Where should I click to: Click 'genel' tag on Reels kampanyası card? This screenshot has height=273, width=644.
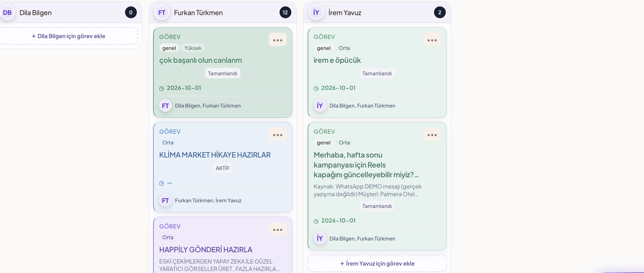click(324, 143)
